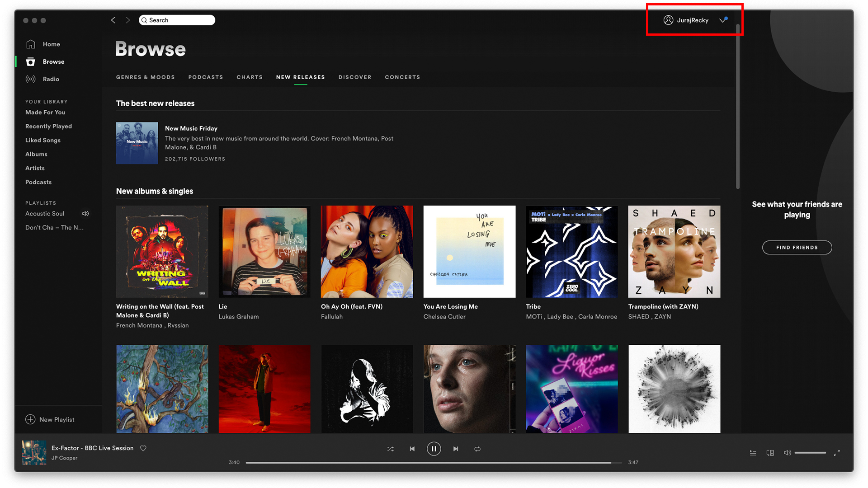This screenshot has width=868, height=488.
Task: Click the Find Friends button
Action: [x=797, y=248]
